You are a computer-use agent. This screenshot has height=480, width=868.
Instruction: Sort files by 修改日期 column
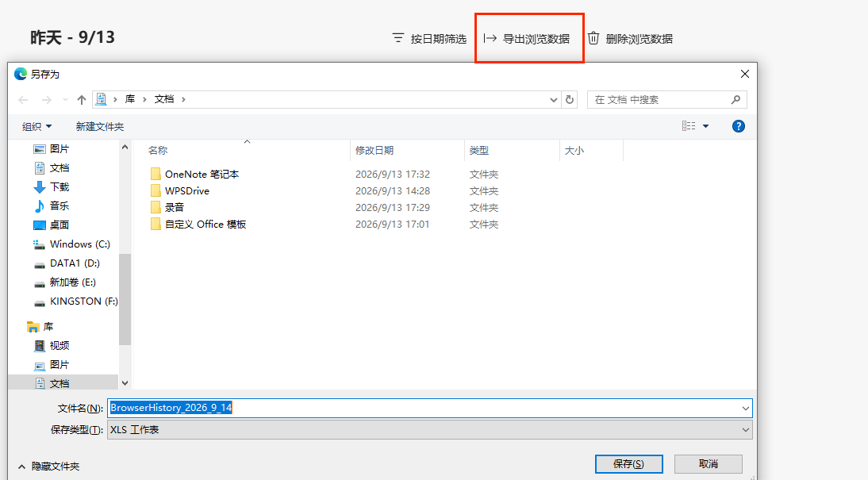click(374, 150)
